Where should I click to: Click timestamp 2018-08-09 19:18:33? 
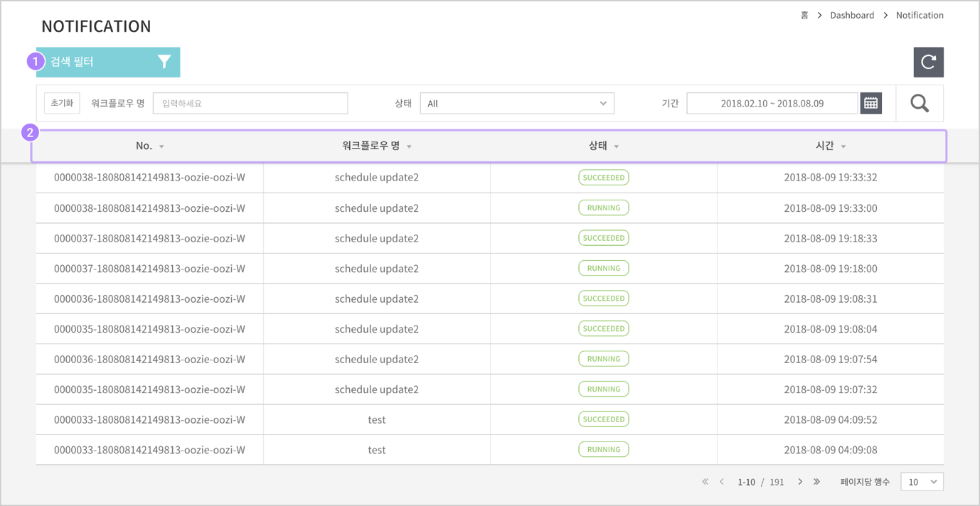point(831,238)
